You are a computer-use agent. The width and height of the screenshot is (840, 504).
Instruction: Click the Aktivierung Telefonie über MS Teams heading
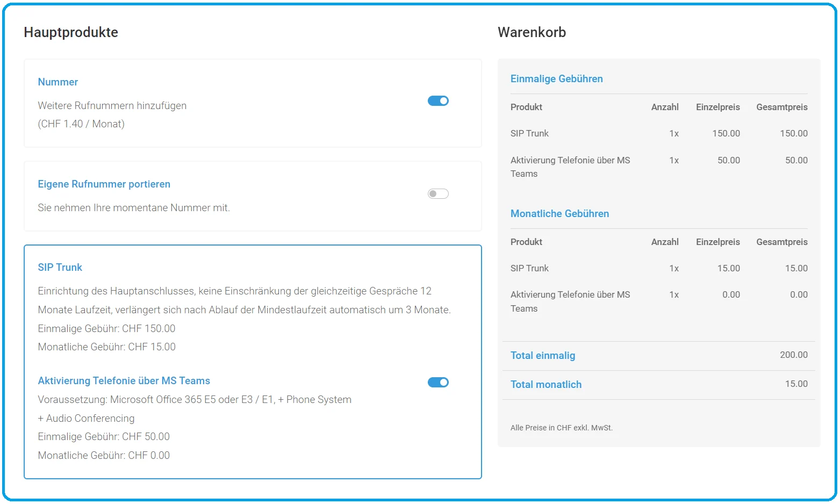124,381
